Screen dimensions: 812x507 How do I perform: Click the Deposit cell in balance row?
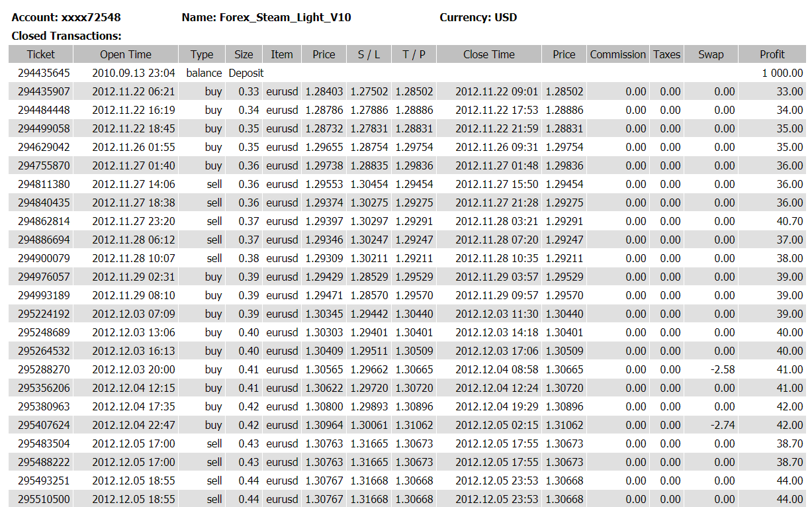[x=246, y=73]
